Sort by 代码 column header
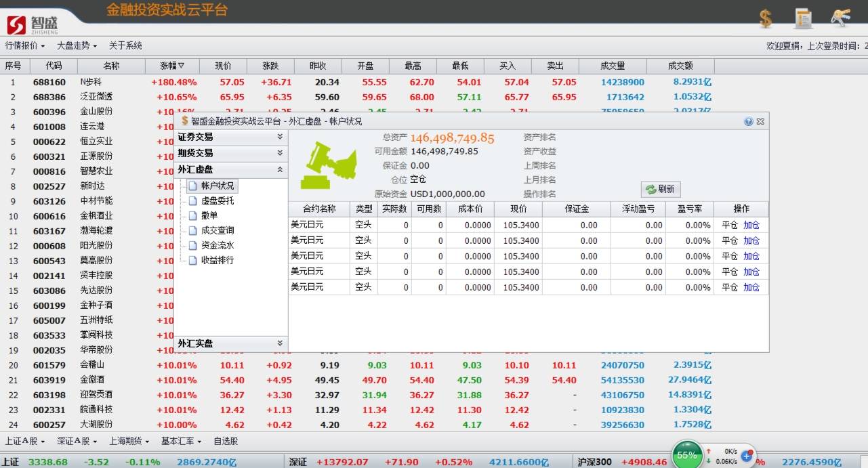Image resolution: width=868 pixels, height=468 pixels. click(54, 66)
